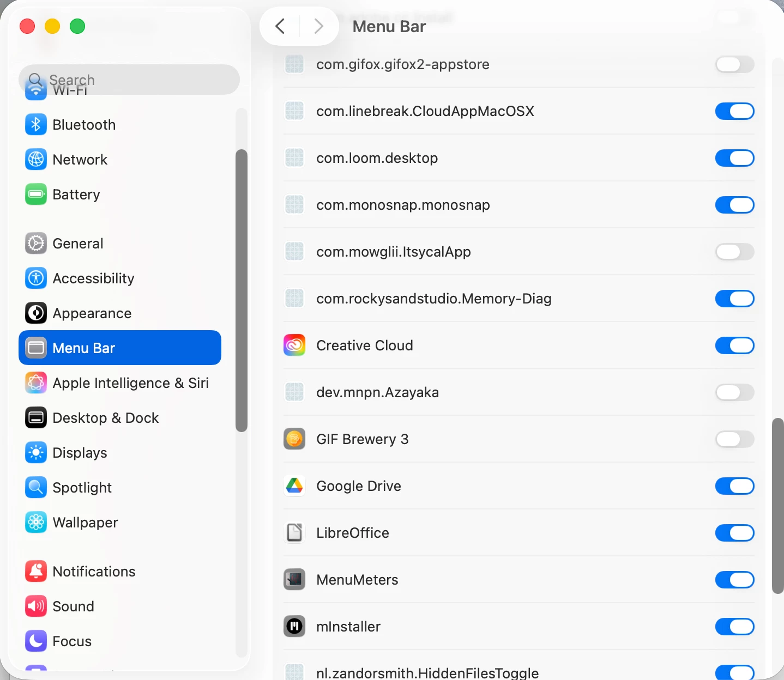Viewport: 784px width, 680px height.
Task: Open the General settings pane
Action: coord(120,244)
